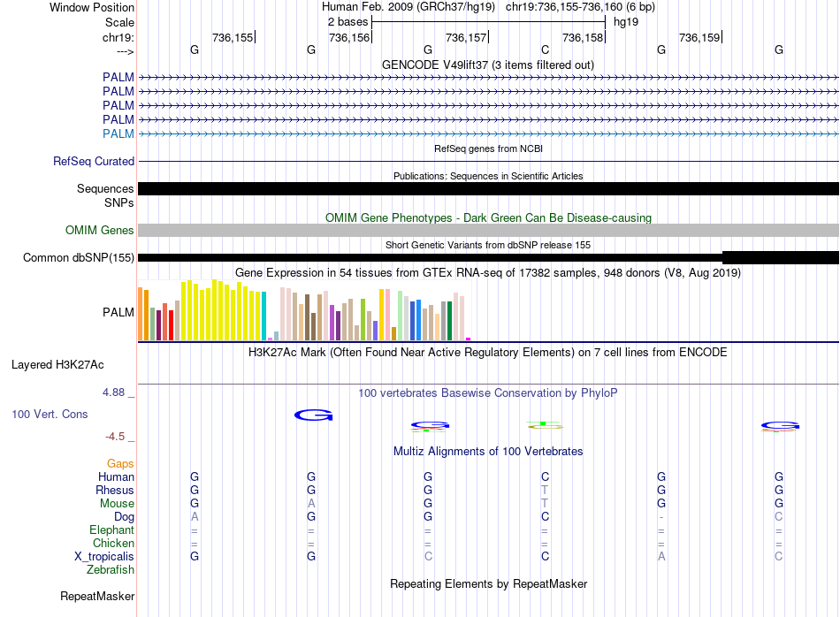Click the bright red bar in GTEx chart
Screen dimensions: 840x617
[x=171, y=325]
